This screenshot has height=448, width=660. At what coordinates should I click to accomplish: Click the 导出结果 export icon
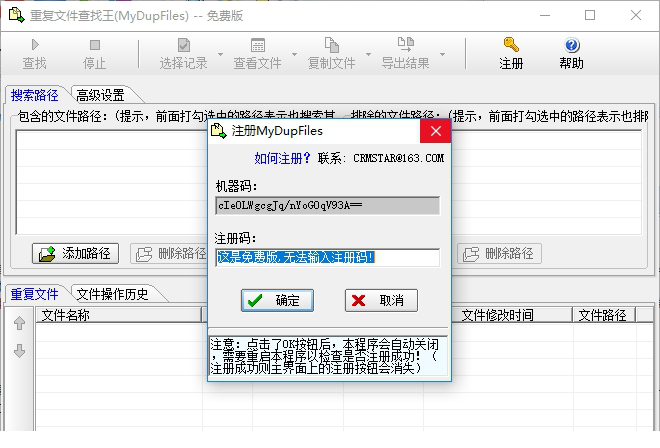(x=406, y=44)
